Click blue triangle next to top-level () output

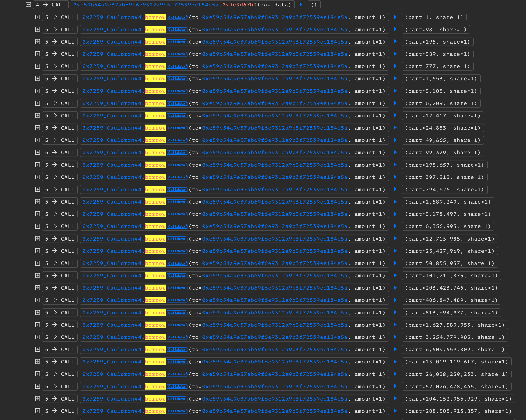click(x=301, y=5)
